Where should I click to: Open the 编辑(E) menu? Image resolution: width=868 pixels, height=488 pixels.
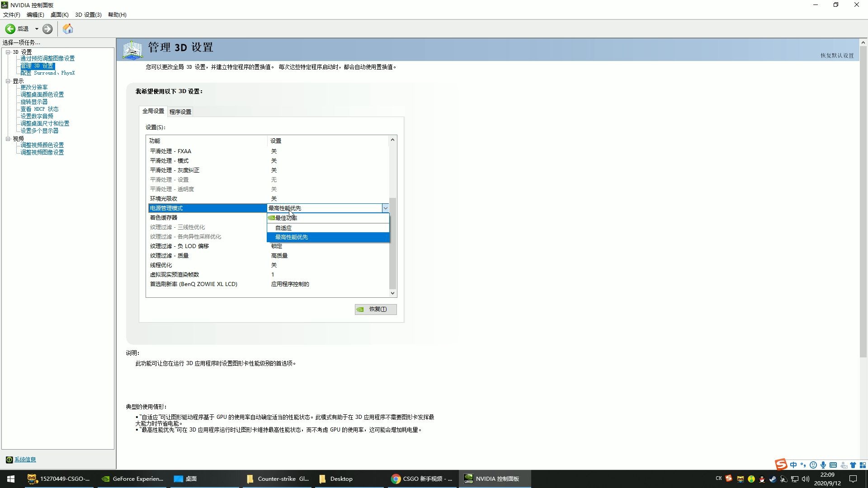pyautogui.click(x=35, y=14)
